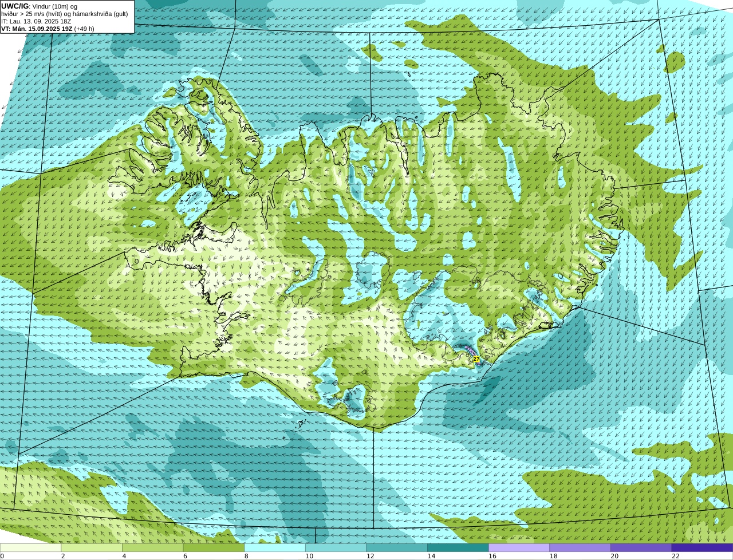Screen dimensions: 733x560
Task: Click the legend label '16'
Action: coord(492,556)
